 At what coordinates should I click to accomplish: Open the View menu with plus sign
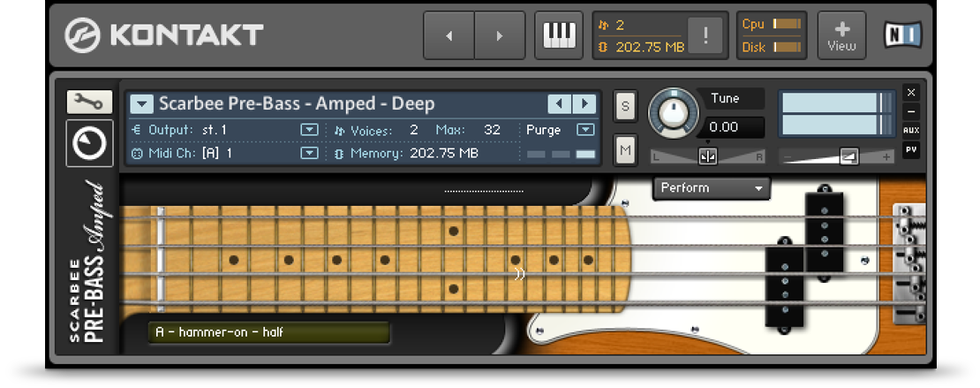tap(841, 36)
